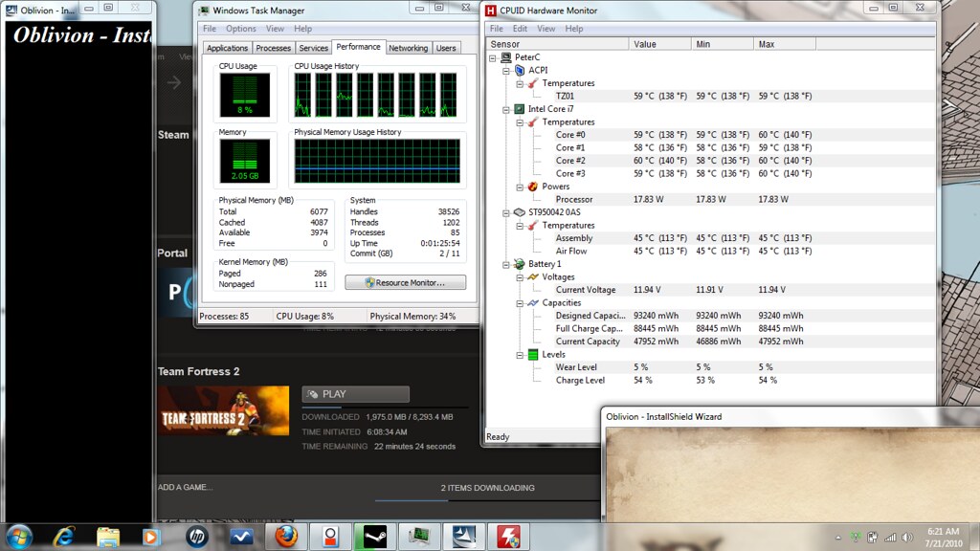Click the Intel Core i7 processor icon

point(520,109)
